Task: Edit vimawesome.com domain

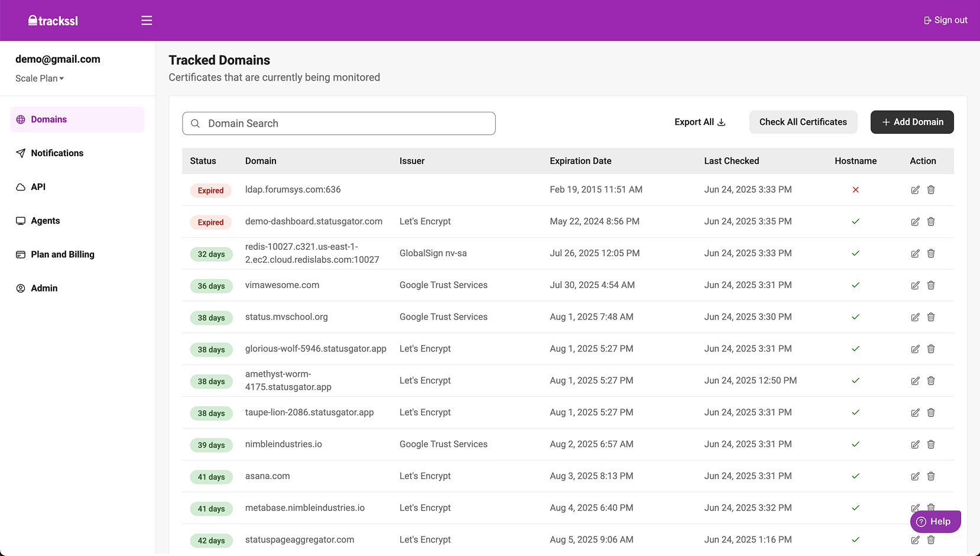Action: [x=915, y=286]
